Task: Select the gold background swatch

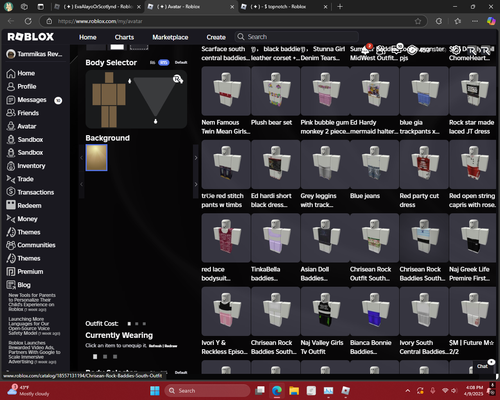Action: point(97,158)
